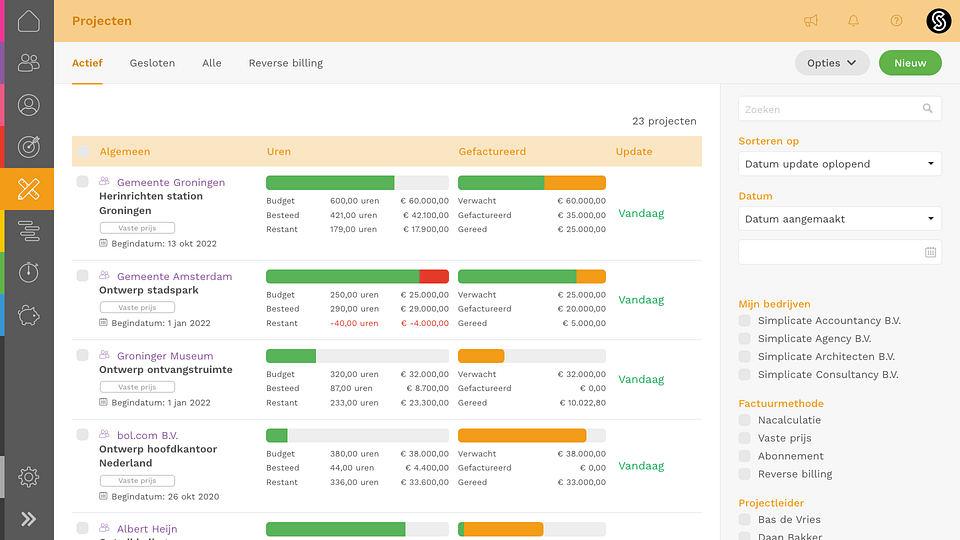
Task: Open notifications bell icon
Action: (x=853, y=21)
